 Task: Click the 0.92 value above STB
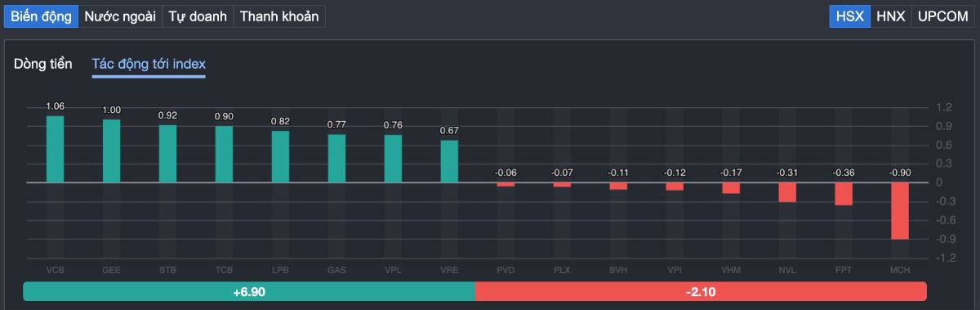click(x=167, y=115)
